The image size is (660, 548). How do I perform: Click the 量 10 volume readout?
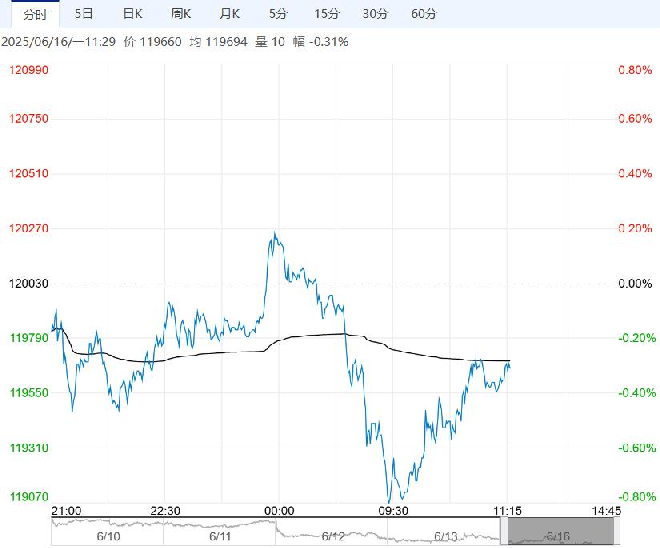270,42
